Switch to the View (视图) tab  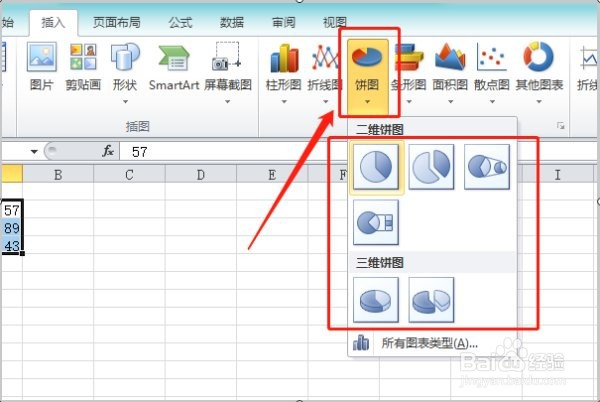tap(335, 23)
